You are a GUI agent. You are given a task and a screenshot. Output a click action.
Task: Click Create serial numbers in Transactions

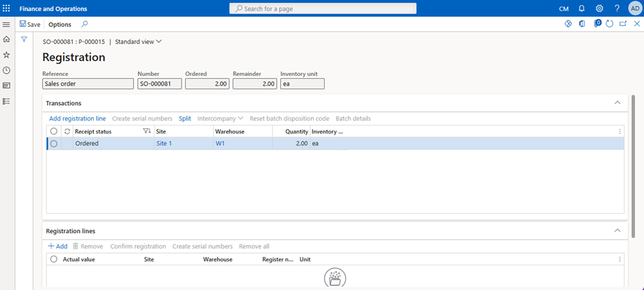click(142, 119)
